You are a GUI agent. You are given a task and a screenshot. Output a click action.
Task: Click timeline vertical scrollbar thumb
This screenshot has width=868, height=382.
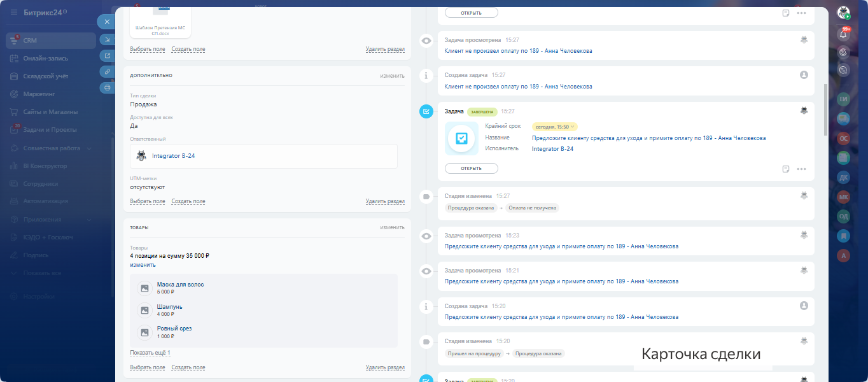pos(825,110)
